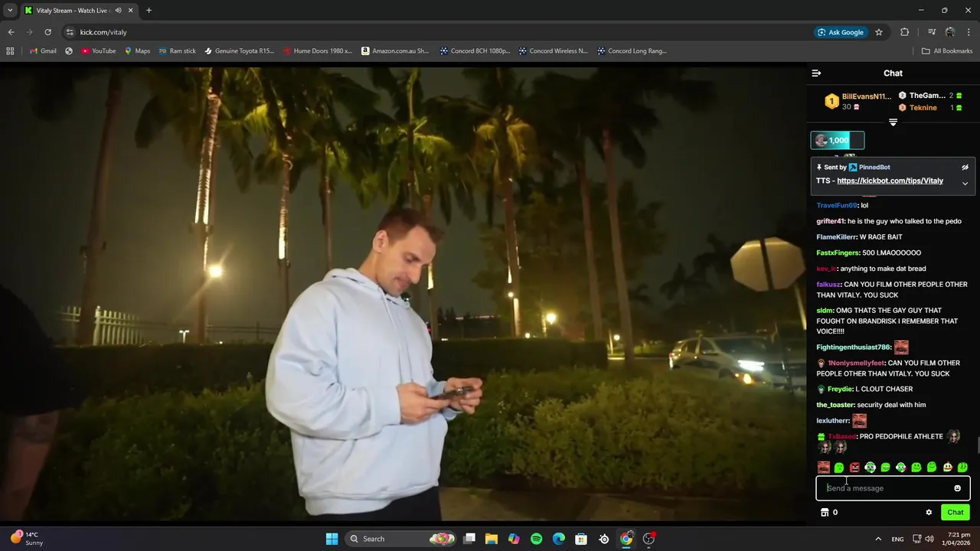The height and width of the screenshot is (551, 980).
Task: Show hidden system tray icons chevron
Action: [x=877, y=539]
